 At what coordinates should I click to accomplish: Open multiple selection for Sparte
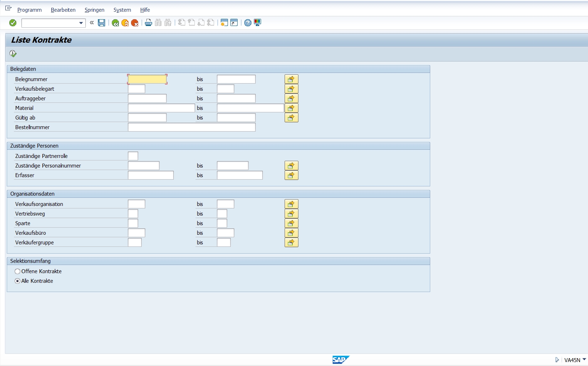coord(291,223)
